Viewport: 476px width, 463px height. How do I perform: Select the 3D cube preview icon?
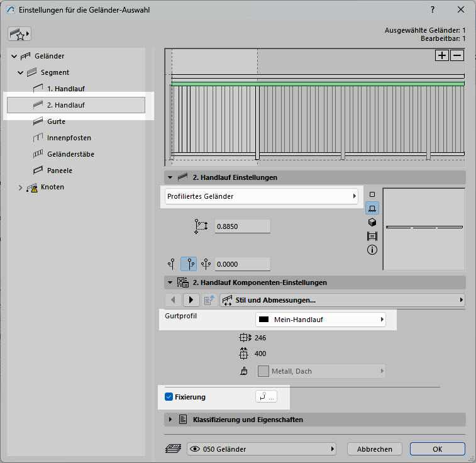372,222
